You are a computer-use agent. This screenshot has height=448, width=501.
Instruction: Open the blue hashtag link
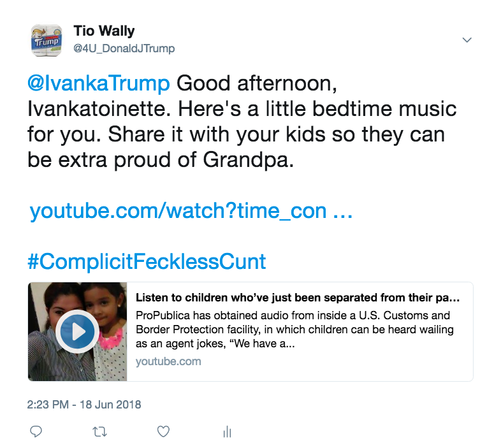click(x=147, y=261)
